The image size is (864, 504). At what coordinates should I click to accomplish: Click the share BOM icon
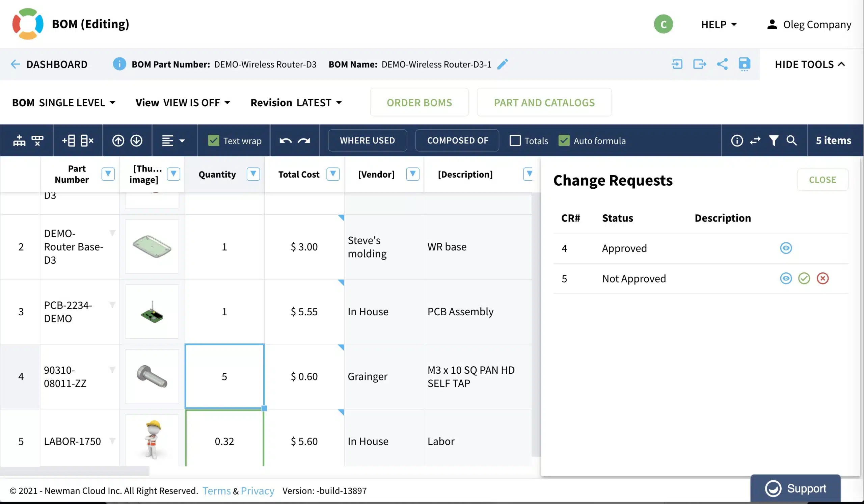pos(722,64)
